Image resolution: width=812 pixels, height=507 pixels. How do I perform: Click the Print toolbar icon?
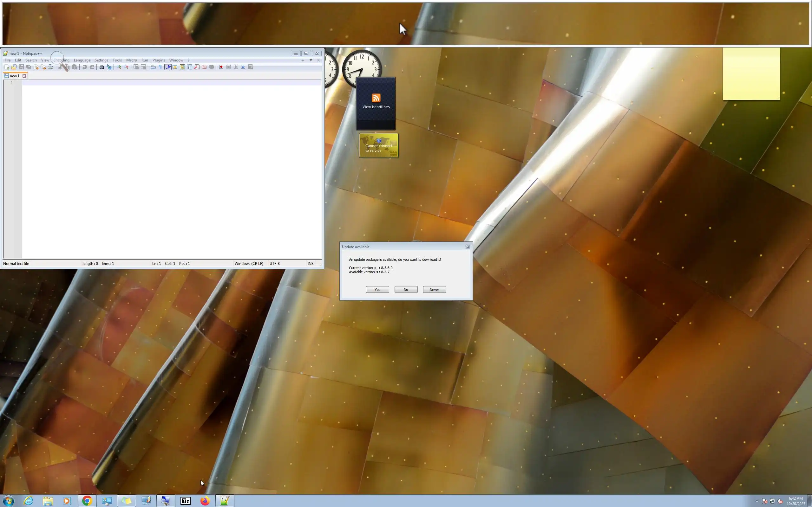pyautogui.click(x=50, y=67)
